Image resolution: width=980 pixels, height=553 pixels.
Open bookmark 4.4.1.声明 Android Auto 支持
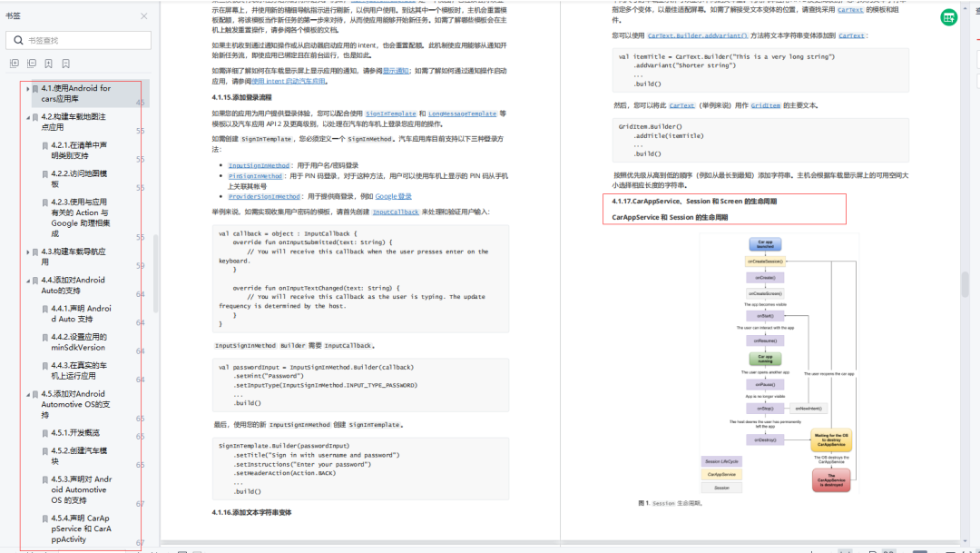pos(82,313)
